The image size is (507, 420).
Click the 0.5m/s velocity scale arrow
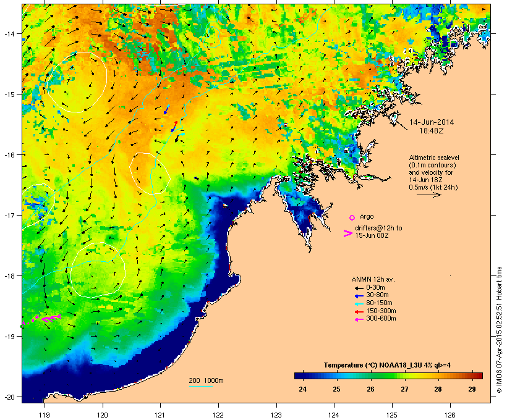coord(428,195)
